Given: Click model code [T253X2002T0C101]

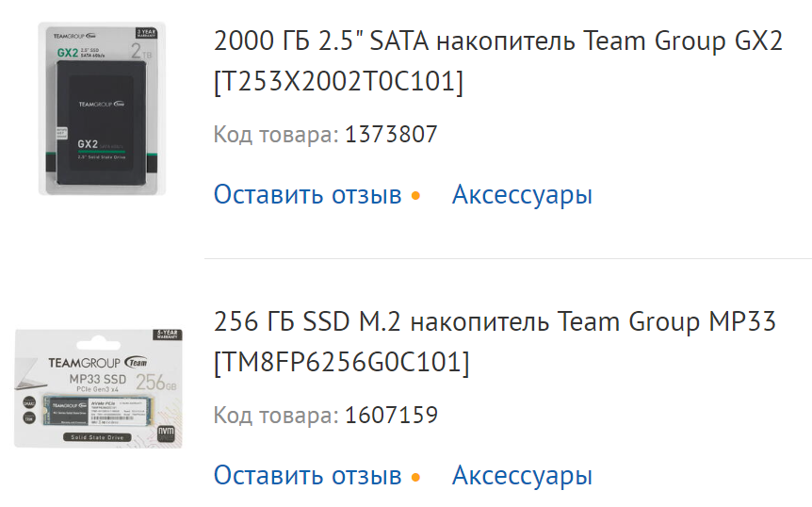Looking at the screenshot, I should pos(339,83).
